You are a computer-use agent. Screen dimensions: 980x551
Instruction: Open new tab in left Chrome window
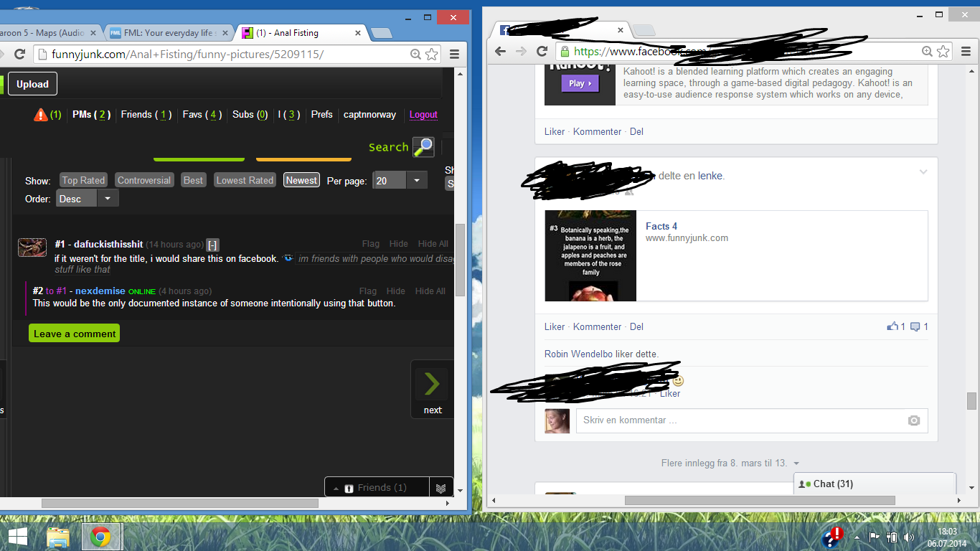tap(381, 33)
